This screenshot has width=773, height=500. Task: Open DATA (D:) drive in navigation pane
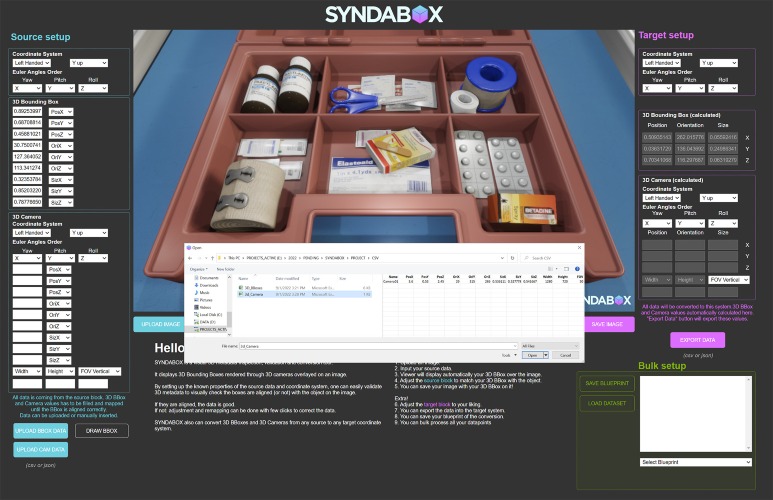click(x=206, y=322)
